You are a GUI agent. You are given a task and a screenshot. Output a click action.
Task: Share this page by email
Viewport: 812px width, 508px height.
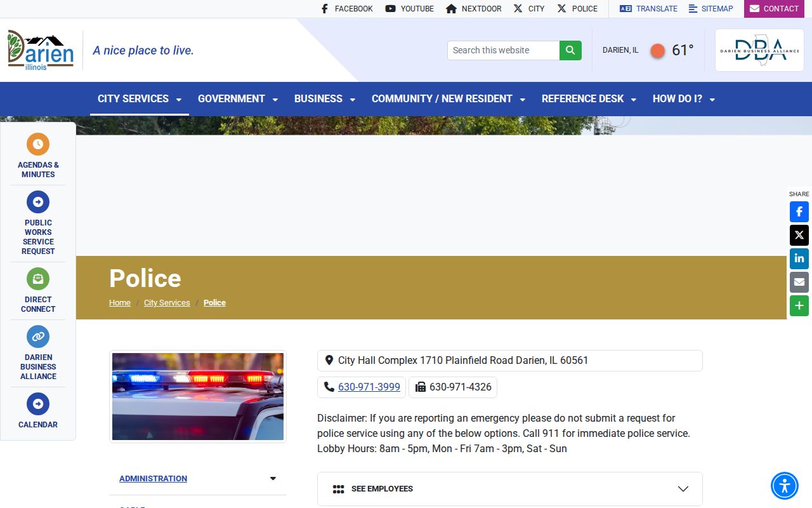(x=799, y=282)
